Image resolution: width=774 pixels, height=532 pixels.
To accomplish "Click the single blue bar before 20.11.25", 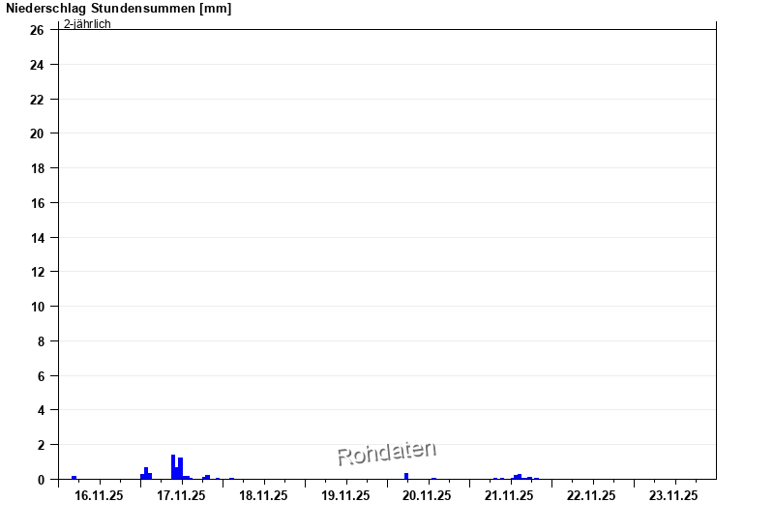I will pyautogui.click(x=406, y=476).
